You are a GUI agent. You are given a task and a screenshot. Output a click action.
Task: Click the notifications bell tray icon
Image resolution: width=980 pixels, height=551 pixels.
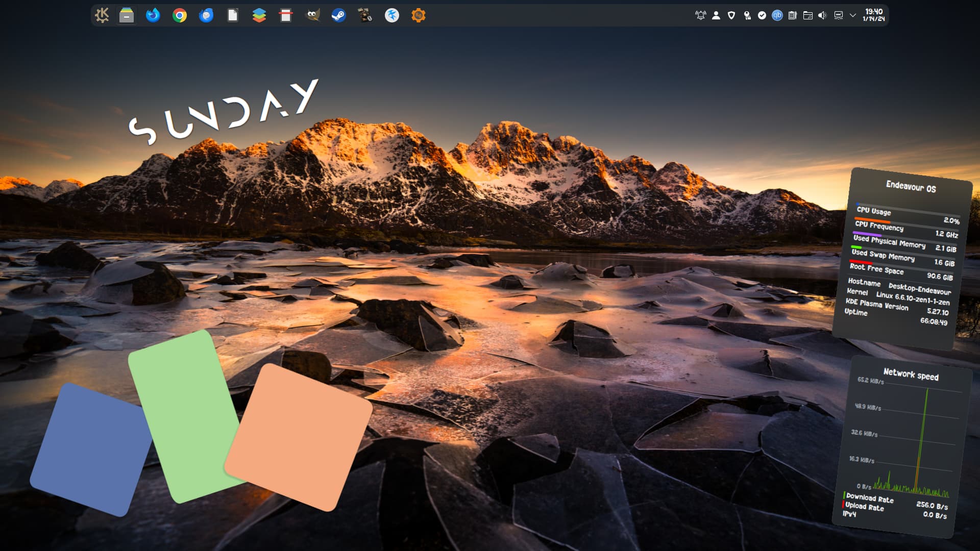[701, 15]
